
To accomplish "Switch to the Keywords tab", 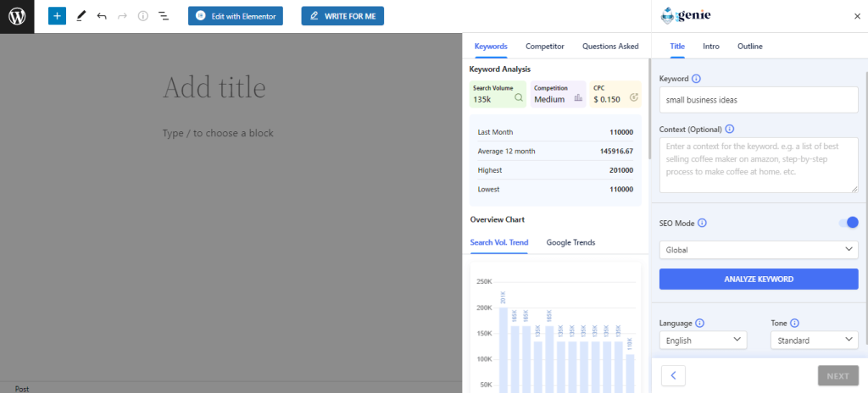I will 491,47.
